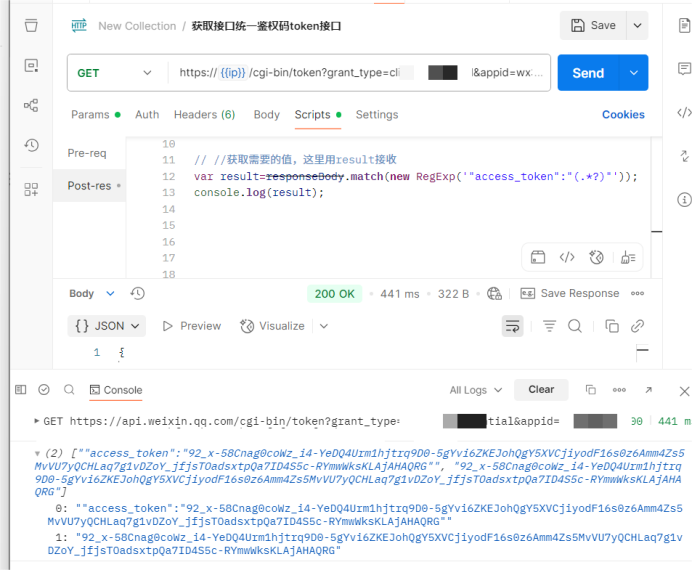
Task: Click the beautify icon in the script editor toolbar
Action: point(628,257)
